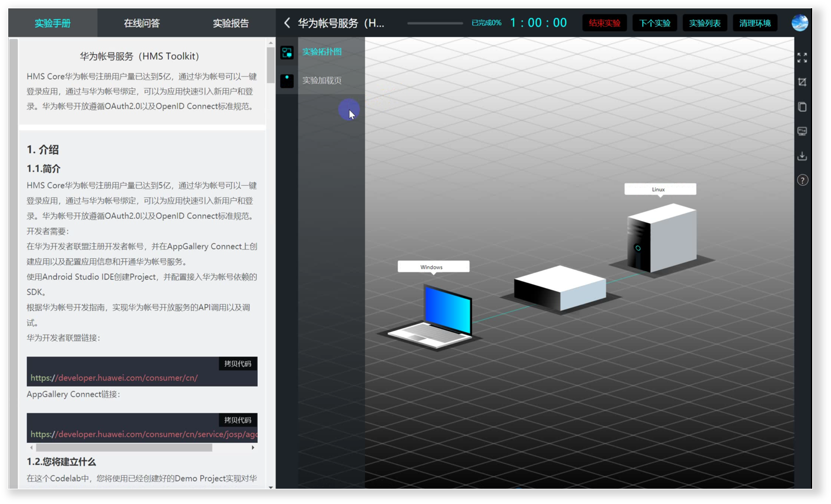The image size is (831, 504).
Task: Click the red 结束实验 button
Action: point(604,23)
